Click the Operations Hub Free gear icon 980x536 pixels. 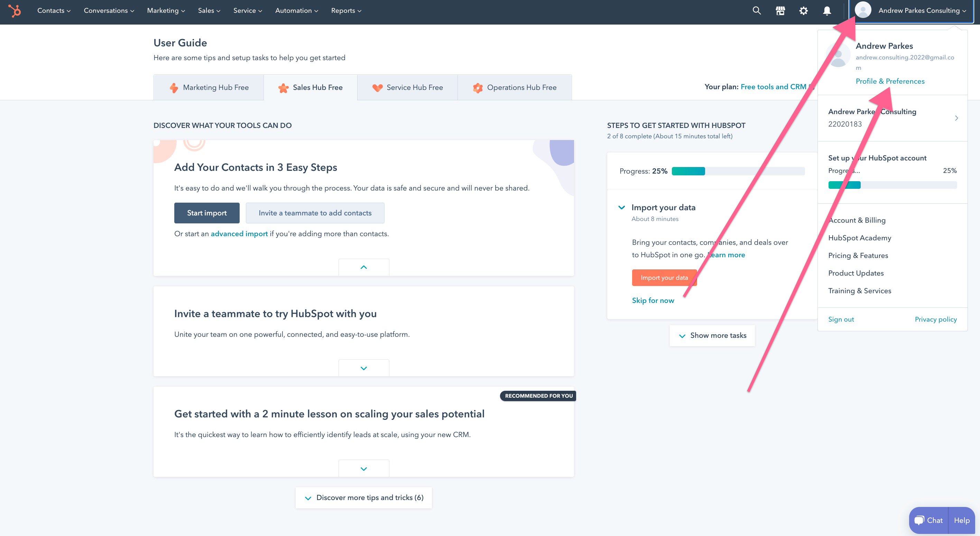point(478,88)
